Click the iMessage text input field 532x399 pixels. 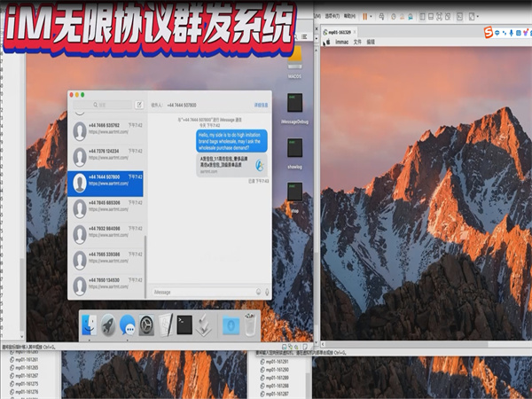click(x=199, y=291)
